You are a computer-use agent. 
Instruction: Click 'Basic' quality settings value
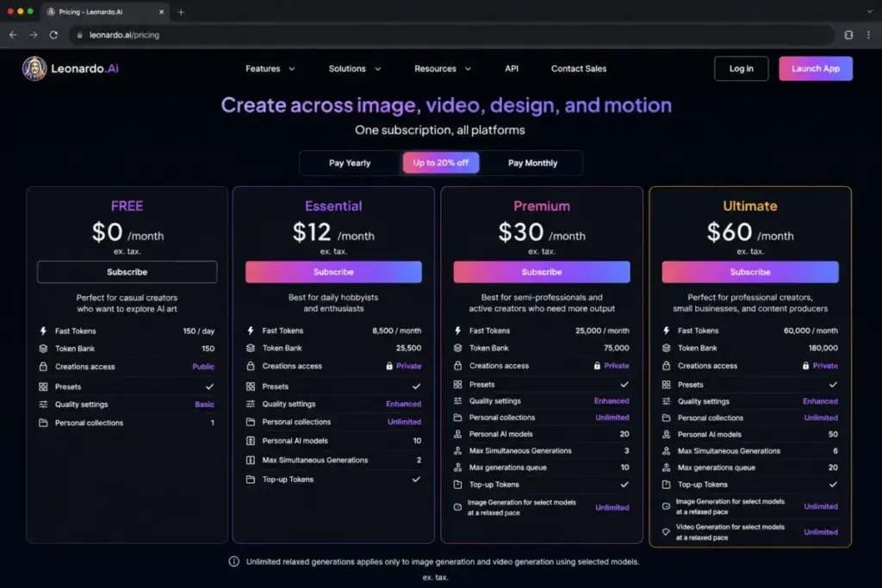(204, 404)
